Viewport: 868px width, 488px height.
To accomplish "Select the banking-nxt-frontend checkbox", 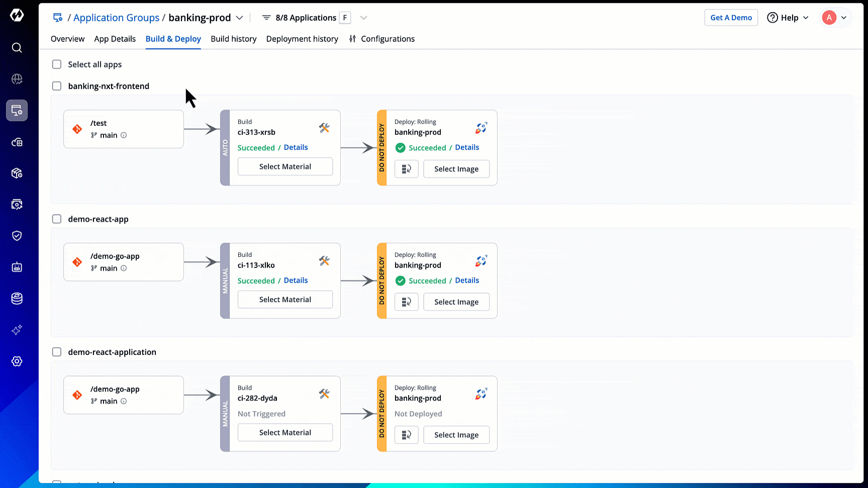I will click(x=57, y=86).
